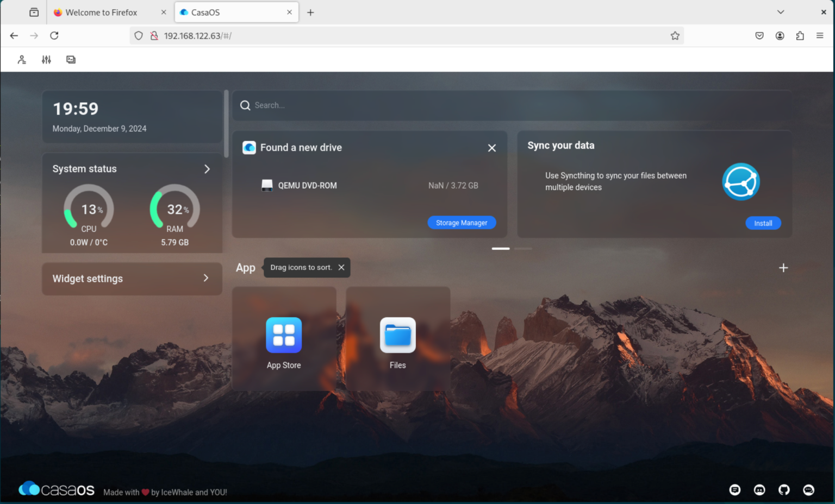Select the second carousel page indicator dot
Viewport: 835px width, 504px height.
click(x=524, y=248)
